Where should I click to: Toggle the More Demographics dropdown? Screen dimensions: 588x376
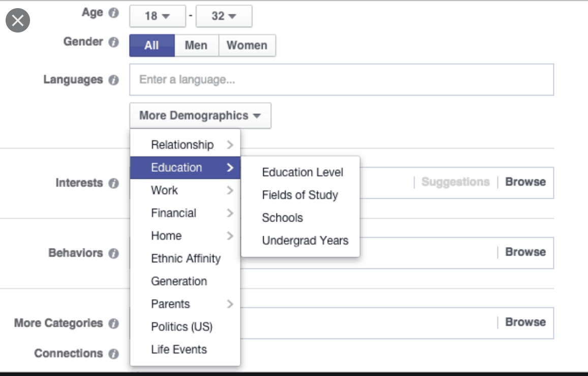point(200,115)
